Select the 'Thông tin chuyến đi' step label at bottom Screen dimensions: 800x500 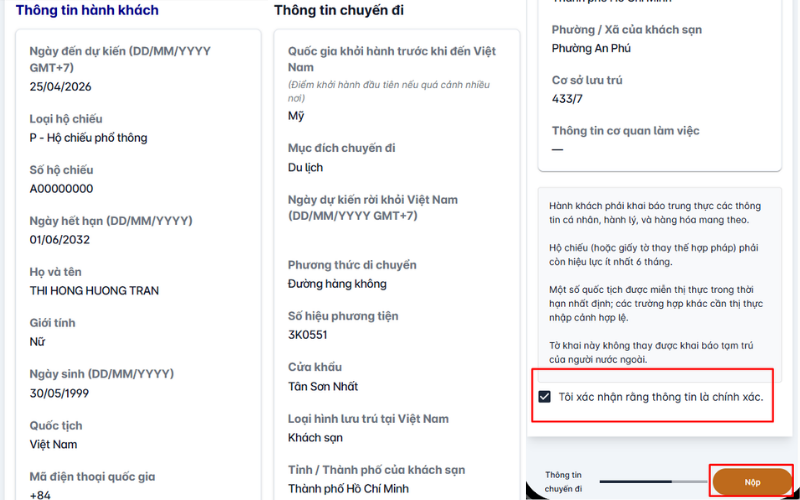point(563,482)
